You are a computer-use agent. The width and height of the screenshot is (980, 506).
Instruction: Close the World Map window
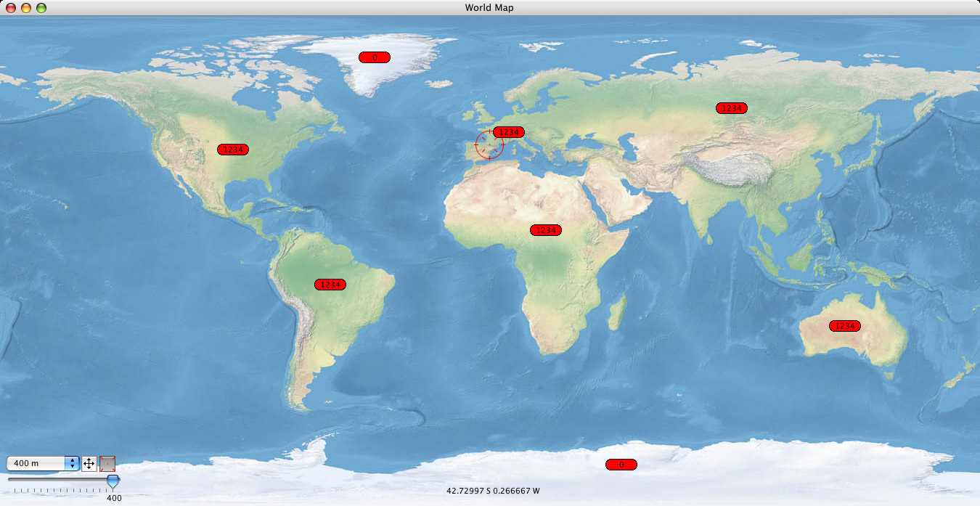click(x=11, y=7)
